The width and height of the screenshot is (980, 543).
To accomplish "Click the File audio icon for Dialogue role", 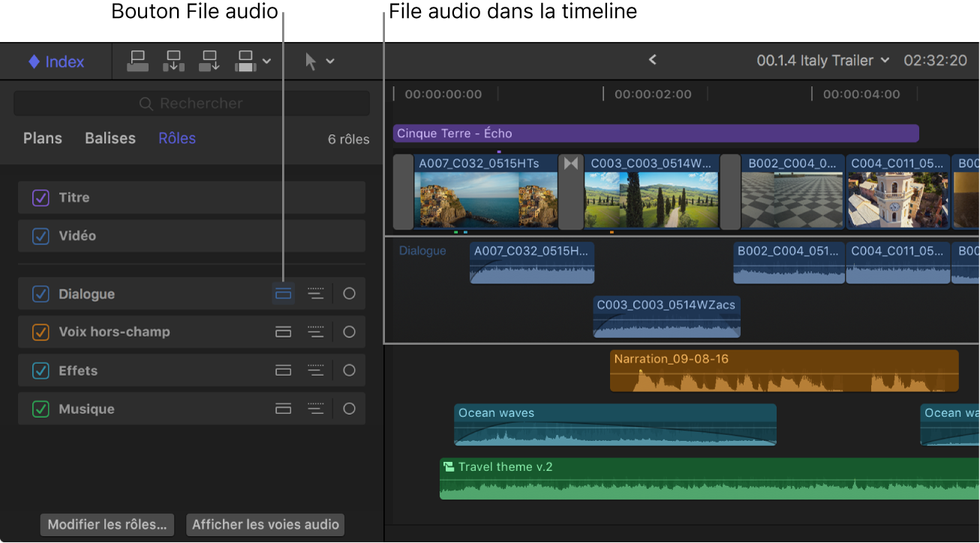I will click(x=283, y=294).
